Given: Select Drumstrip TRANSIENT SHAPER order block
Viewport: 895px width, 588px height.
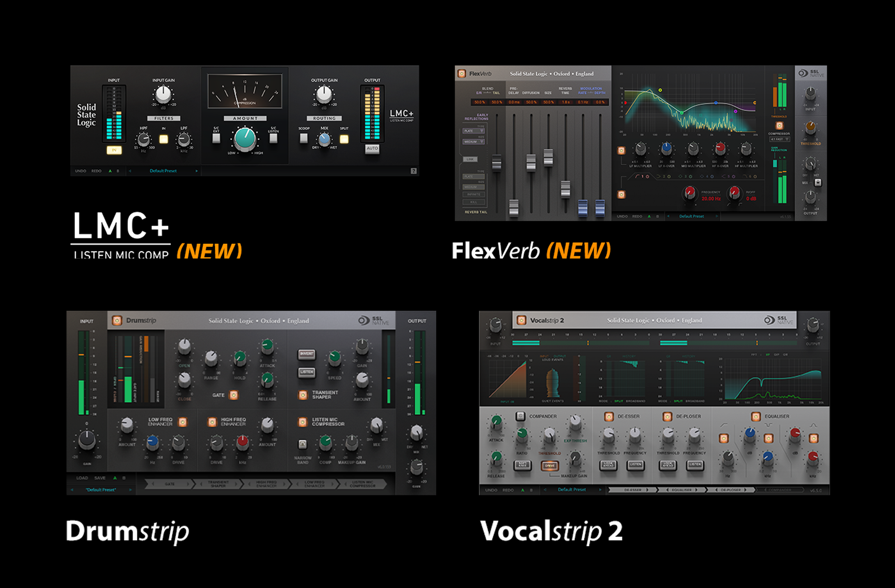Looking at the screenshot, I should tap(218, 484).
